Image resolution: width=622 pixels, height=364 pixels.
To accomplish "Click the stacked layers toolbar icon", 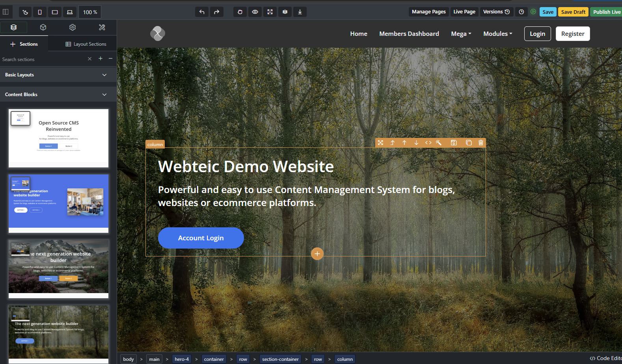I will tap(285, 12).
